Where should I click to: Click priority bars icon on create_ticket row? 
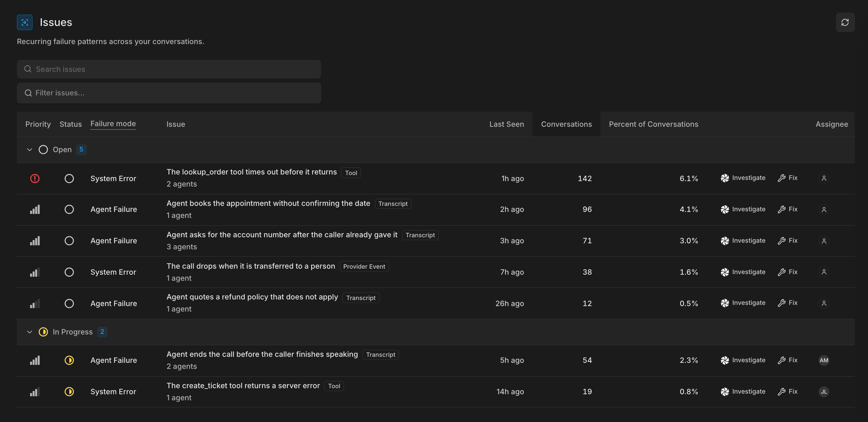[35, 391]
